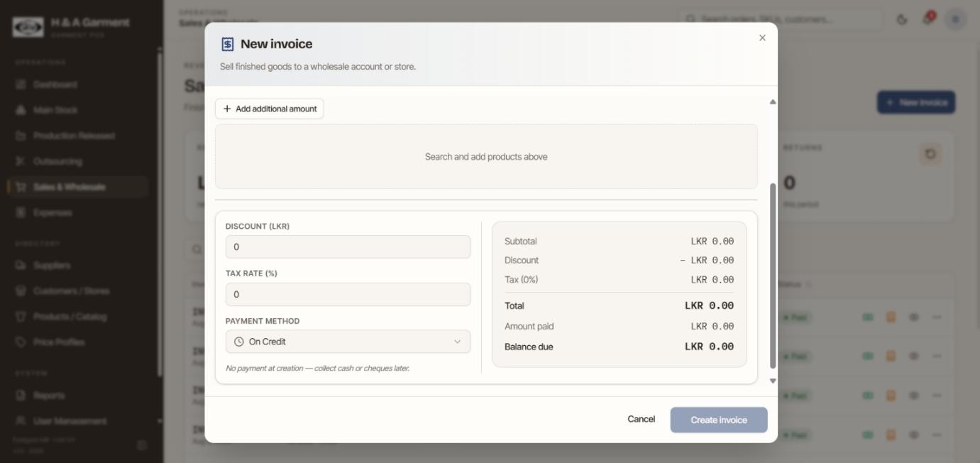Open notifications via the bell icon
The width and height of the screenshot is (980, 463).
927,19
